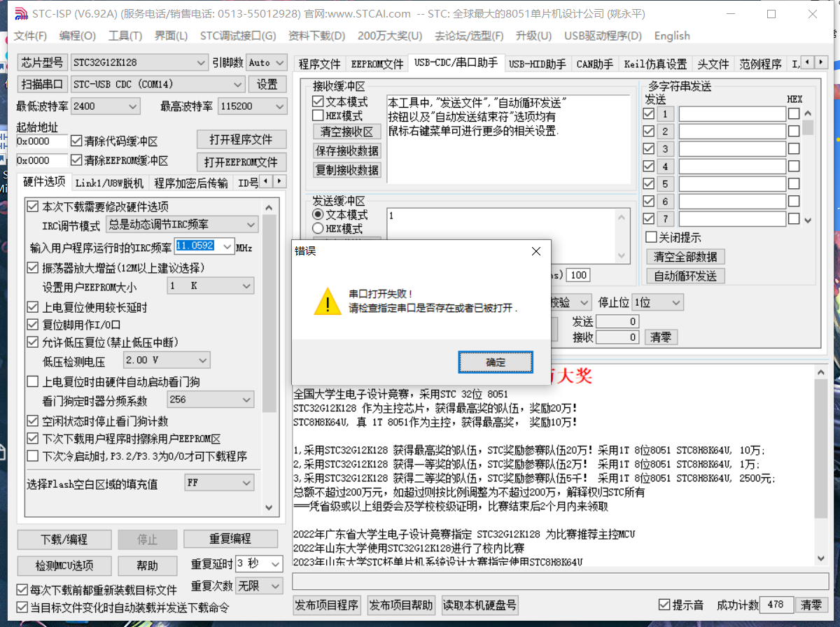Open the 工具(T) menu
This screenshot has width=840, height=627.
click(125, 36)
